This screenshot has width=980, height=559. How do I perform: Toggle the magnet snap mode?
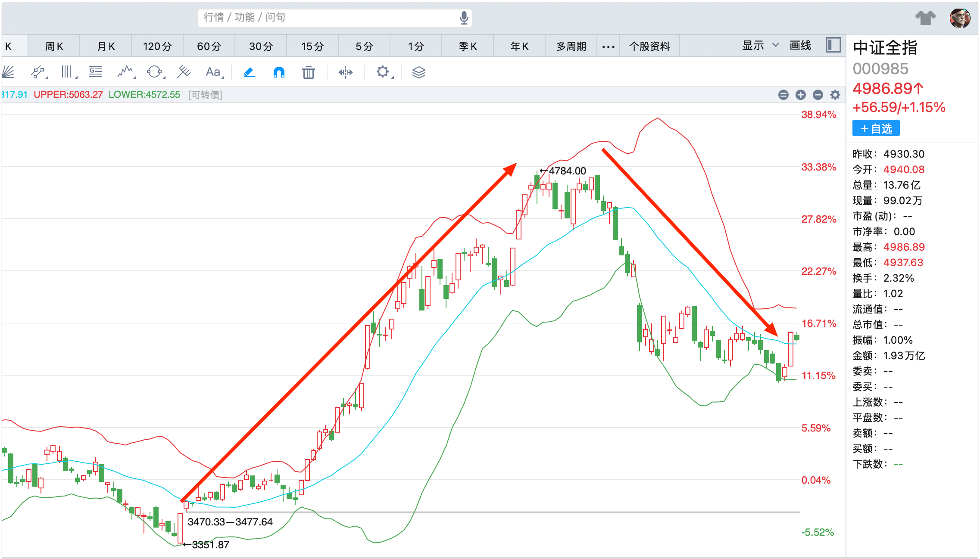279,72
